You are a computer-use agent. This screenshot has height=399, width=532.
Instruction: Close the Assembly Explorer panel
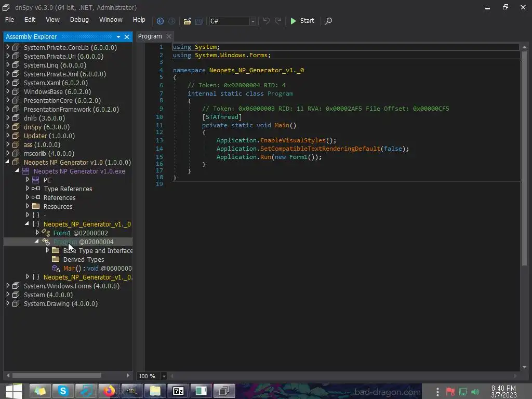tap(127, 37)
